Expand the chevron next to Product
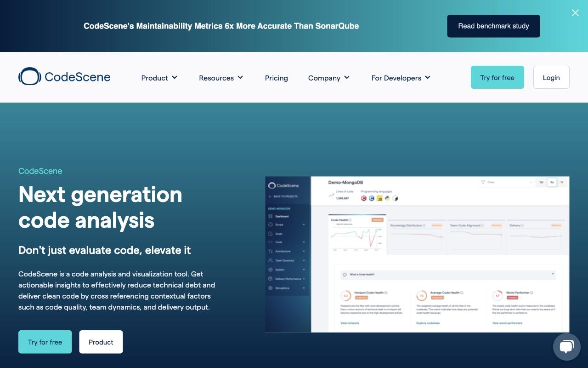This screenshot has width=588, height=368. coord(175,77)
